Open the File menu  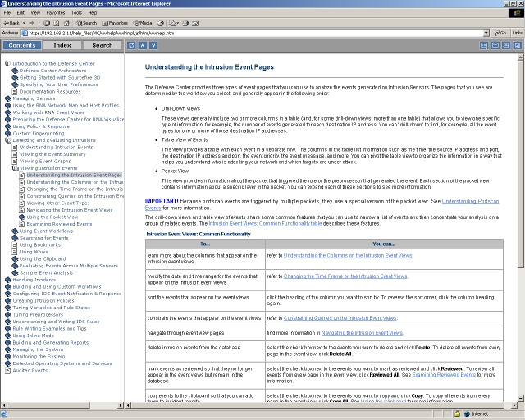point(7,13)
